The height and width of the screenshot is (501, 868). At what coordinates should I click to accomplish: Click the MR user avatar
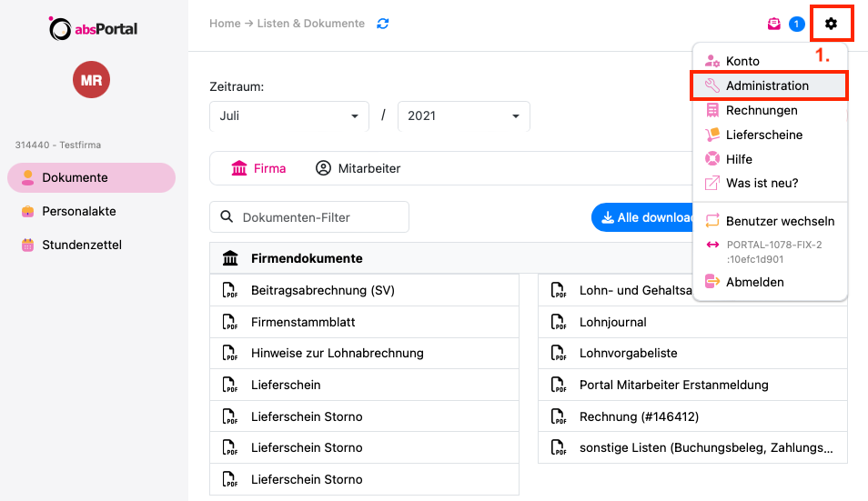click(x=91, y=80)
